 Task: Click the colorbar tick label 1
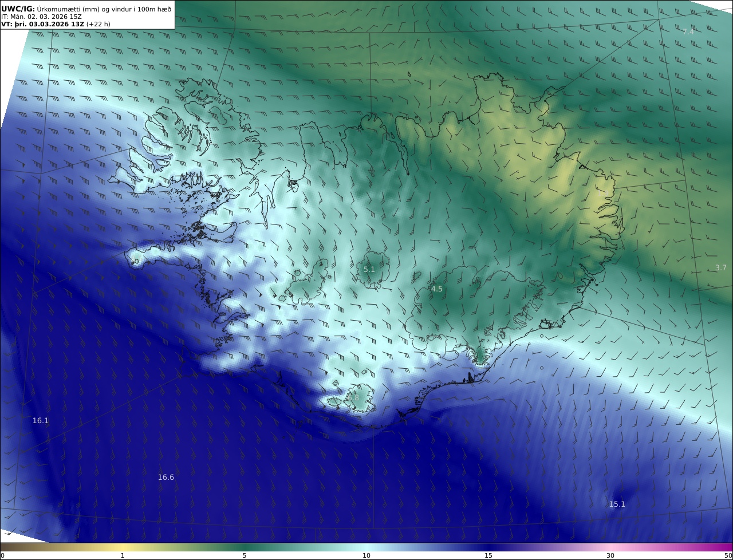click(123, 555)
